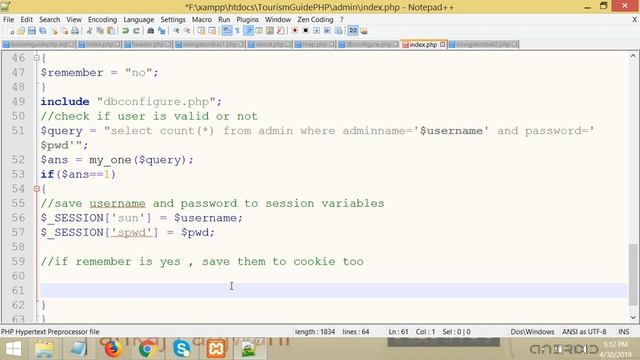Open the Replace dialog from the toolbar icon
Viewport: 640px width, 360px height.
pyautogui.click(x=162, y=31)
